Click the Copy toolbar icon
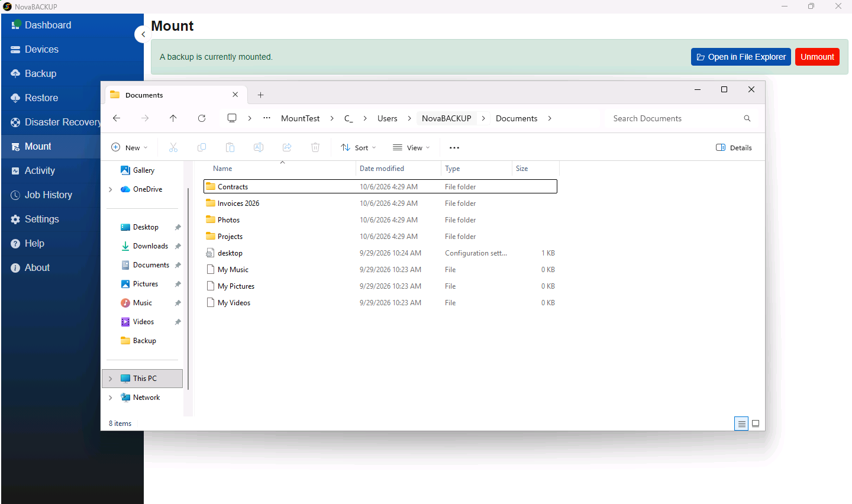 pyautogui.click(x=202, y=147)
